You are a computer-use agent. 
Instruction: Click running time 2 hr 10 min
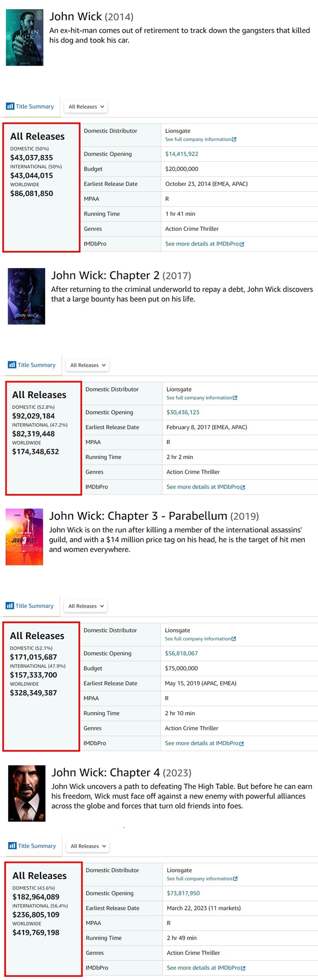pyautogui.click(x=180, y=713)
